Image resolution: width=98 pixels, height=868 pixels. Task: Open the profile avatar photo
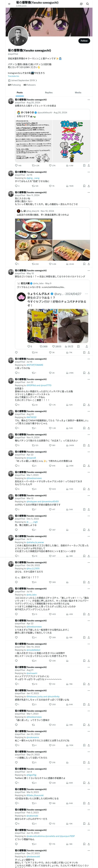click(x=18, y=36)
